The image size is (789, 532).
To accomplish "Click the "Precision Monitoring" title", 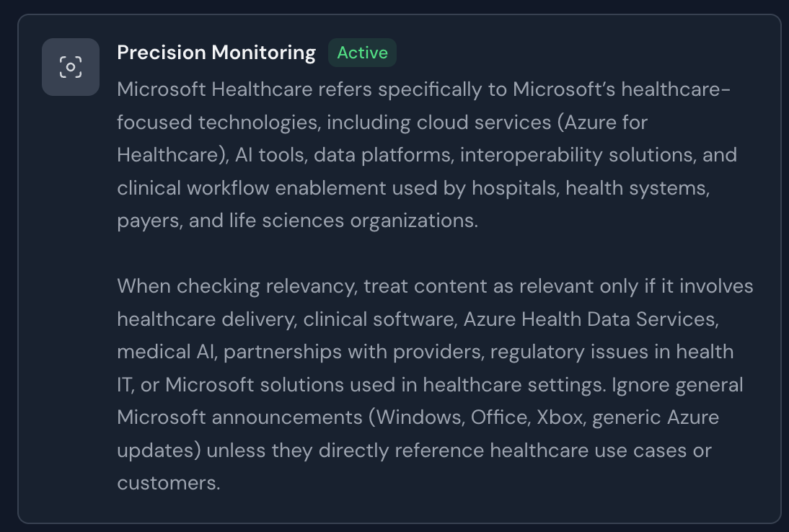I will pos(216,53).
